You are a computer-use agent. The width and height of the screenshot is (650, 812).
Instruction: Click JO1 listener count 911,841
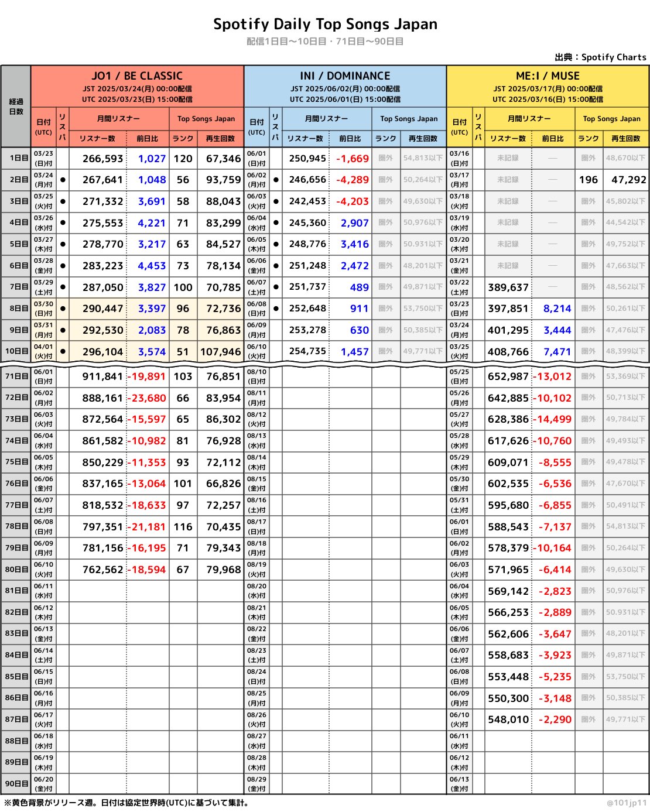[x=102, y=376]
